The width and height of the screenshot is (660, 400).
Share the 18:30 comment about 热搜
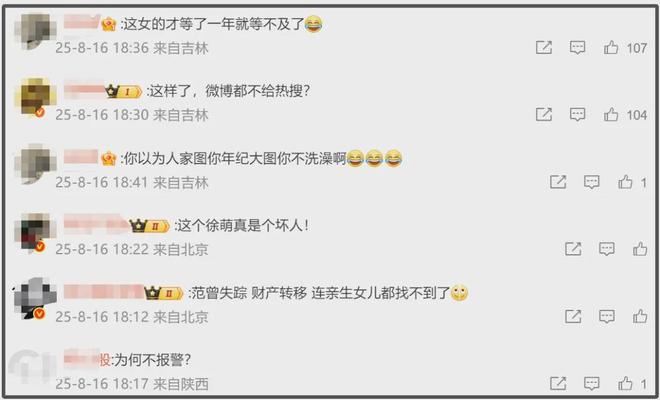point(544,114)
